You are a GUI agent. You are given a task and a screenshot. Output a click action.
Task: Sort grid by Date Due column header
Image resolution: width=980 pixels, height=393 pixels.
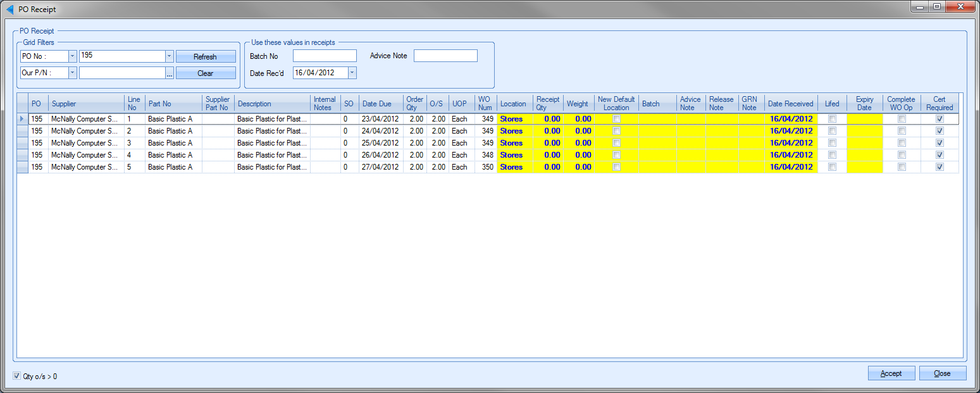tap(377, 104)
